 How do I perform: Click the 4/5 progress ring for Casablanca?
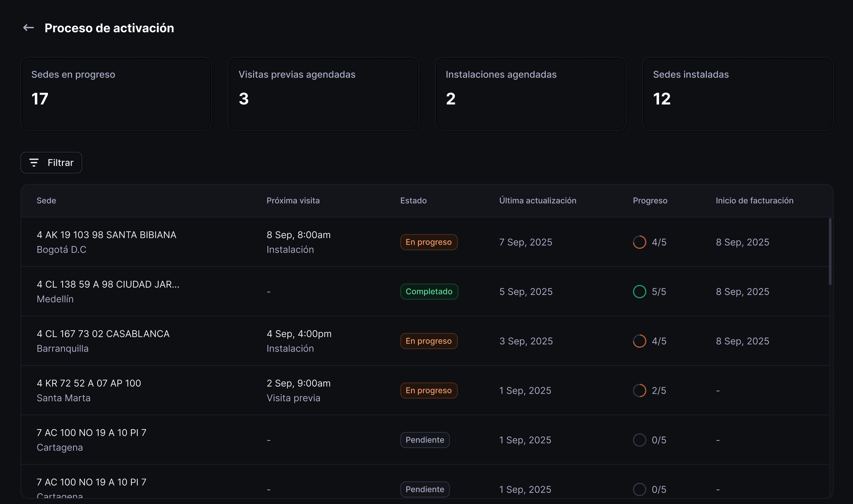(639, 341)
